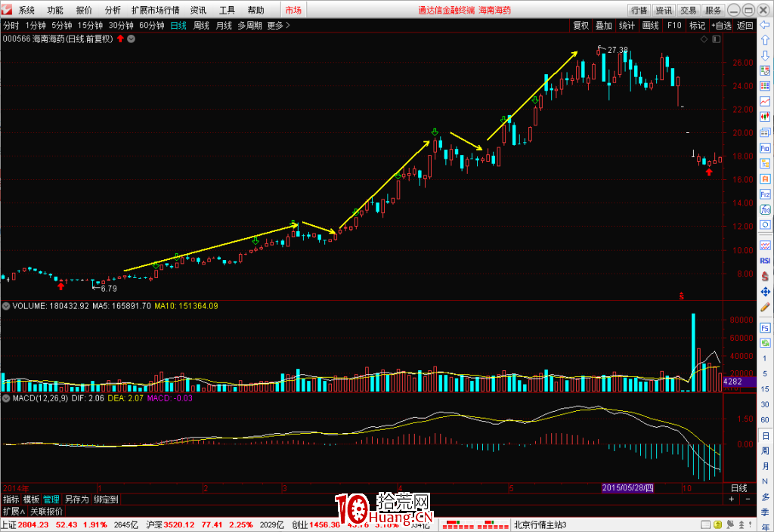Select the 周 period in right sidebar
The height and width of the screenshot is (532, 774).
(x=765, y=450)
